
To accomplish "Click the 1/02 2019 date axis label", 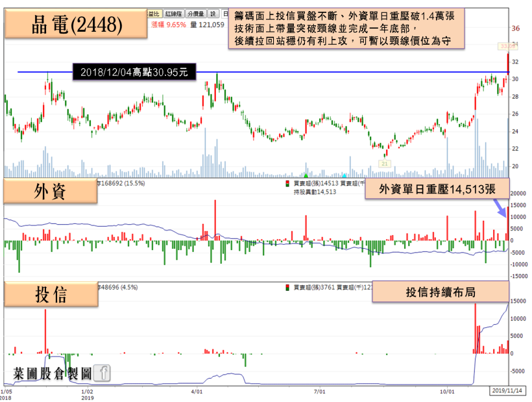I will point(87,394).
